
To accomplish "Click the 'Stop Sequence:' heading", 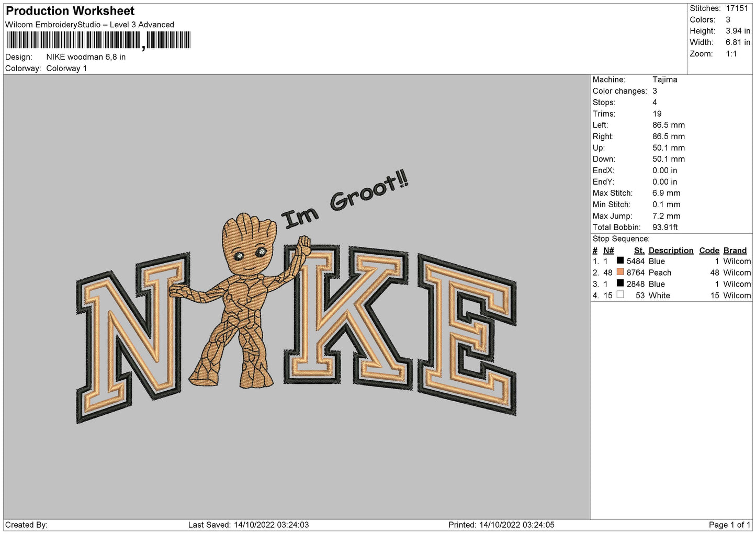I will [x=621, y=239].
